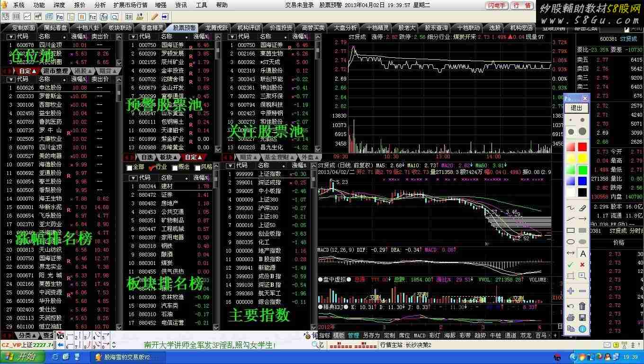
Task: Open dropdown arrow beside 代码 in 建材 sector list
Action: pyautogui.click(x=133, y=178)
